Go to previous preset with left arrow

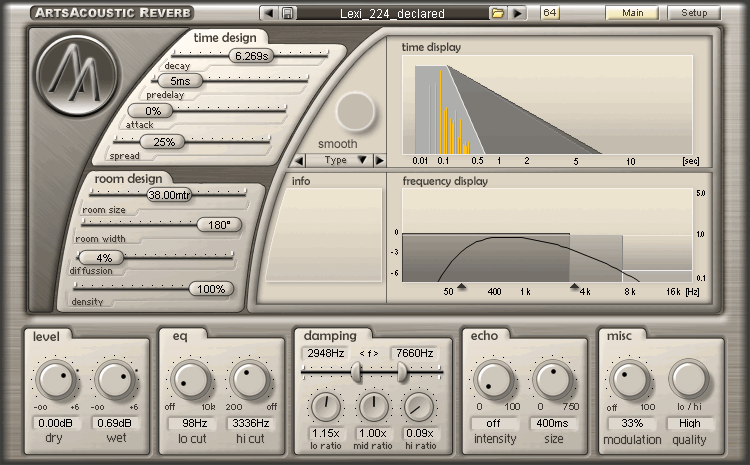(268, 14)
